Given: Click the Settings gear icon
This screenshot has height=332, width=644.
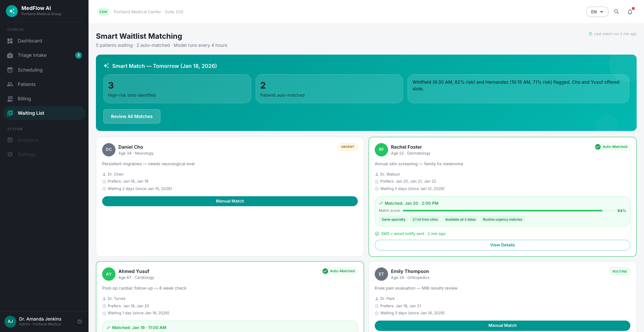Looking at the screenshot, I should [10, 154].
